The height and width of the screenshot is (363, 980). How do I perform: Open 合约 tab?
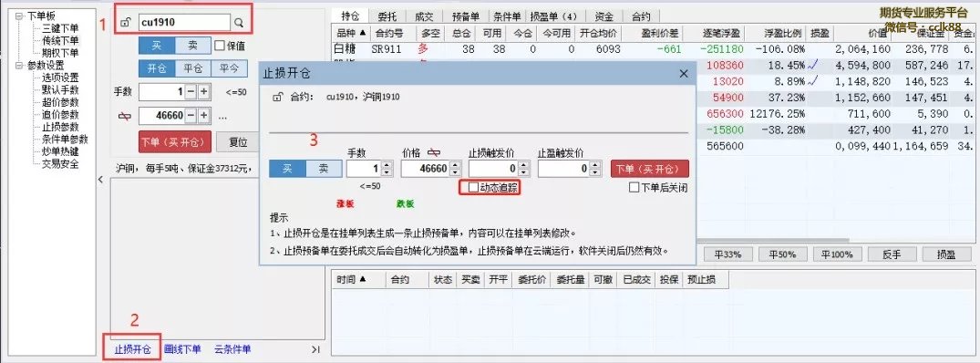[x=641, y=16]
